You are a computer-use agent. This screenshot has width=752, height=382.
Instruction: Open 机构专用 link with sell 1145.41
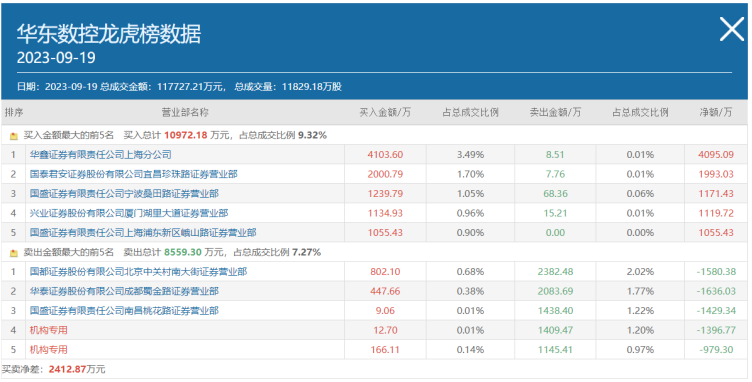[x=48, y=350]
